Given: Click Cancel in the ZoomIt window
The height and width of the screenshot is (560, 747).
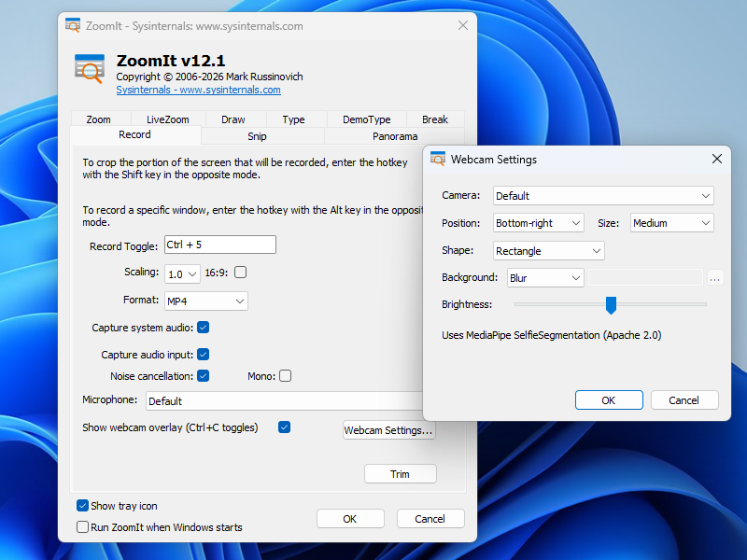Looking at the screenshot, I should coord(430,519).
